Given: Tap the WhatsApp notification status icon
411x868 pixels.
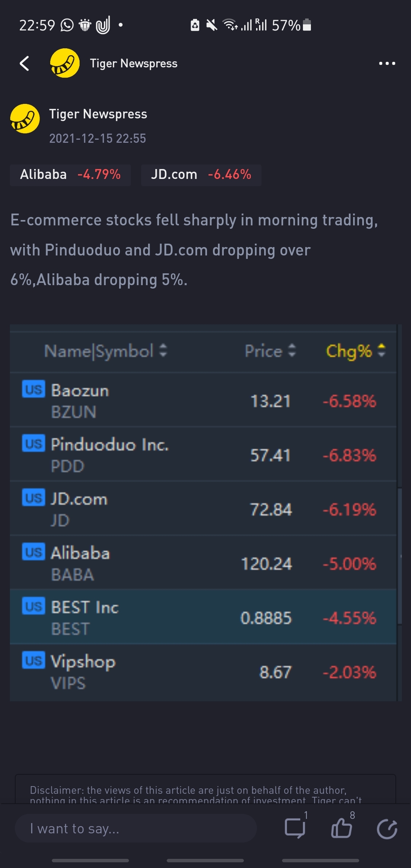Looking at the screenshot, I should pos(67,25).
